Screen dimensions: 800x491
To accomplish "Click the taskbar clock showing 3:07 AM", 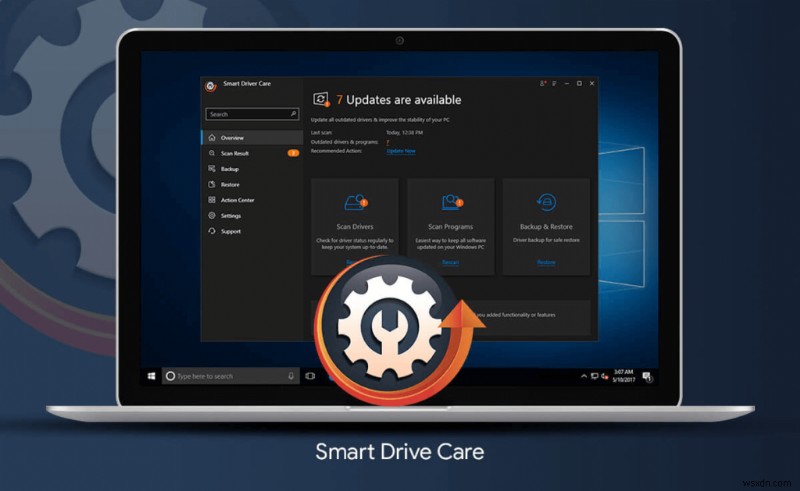I will tap(623, 376).
